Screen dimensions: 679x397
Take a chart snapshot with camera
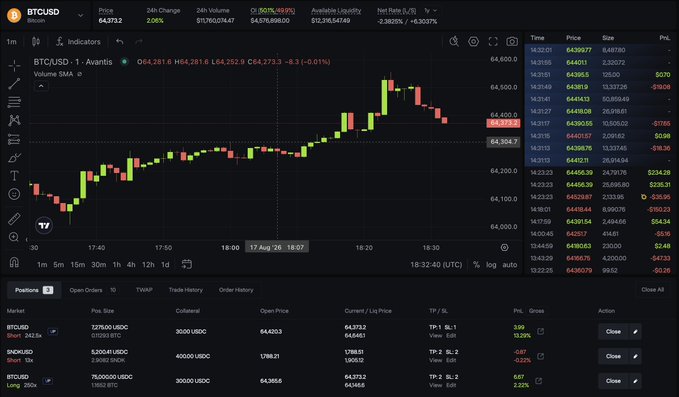point(512,42)
